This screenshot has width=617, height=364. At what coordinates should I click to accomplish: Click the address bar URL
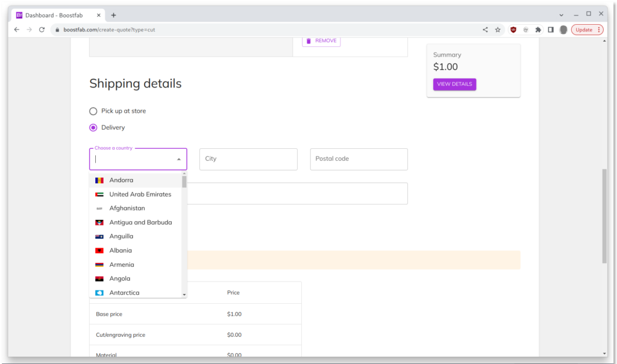pos(110,30)
